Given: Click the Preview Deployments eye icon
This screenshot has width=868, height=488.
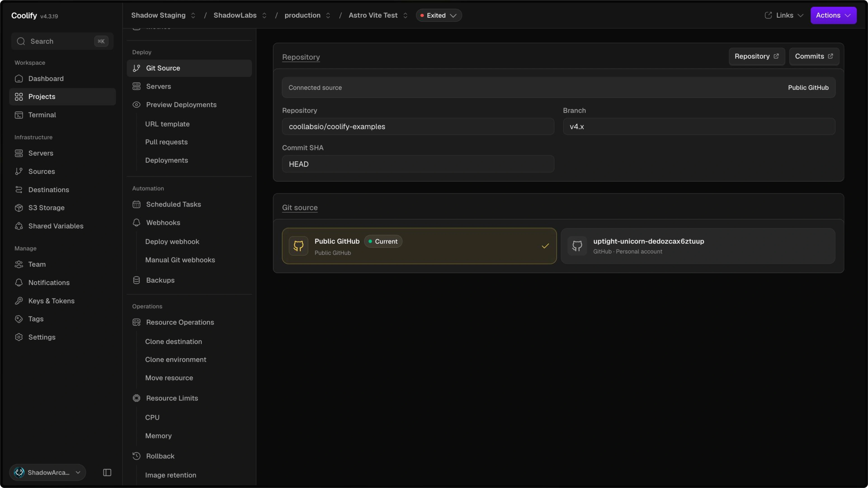Looking at the screenshot, I should pos(137,105).
